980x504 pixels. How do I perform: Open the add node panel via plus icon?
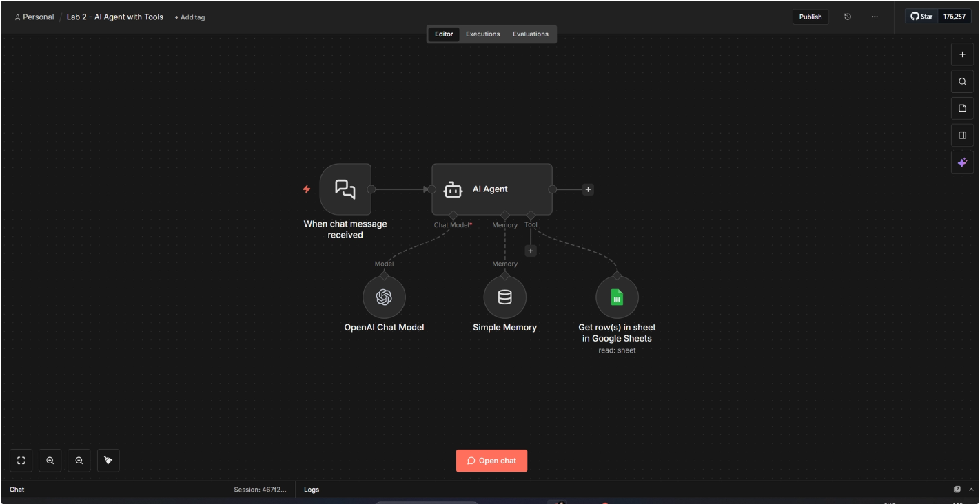962,54
